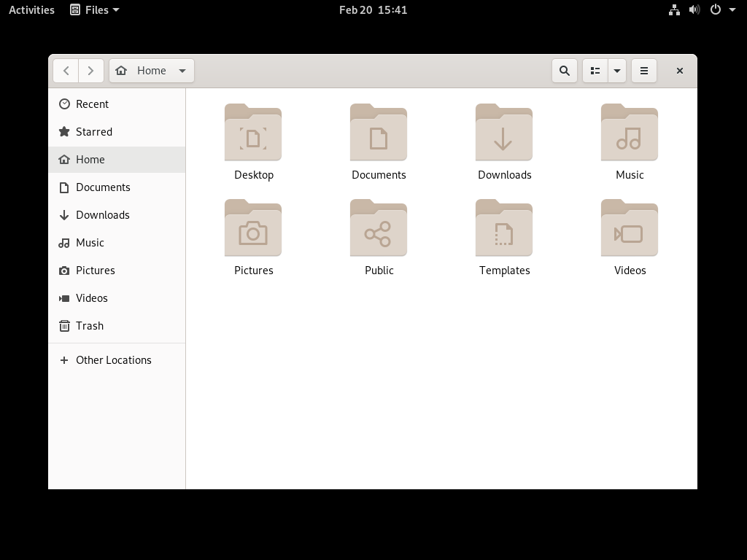Select the Music folder icon in the grid
Screen dimensions: 747x560
pos(630,133)
